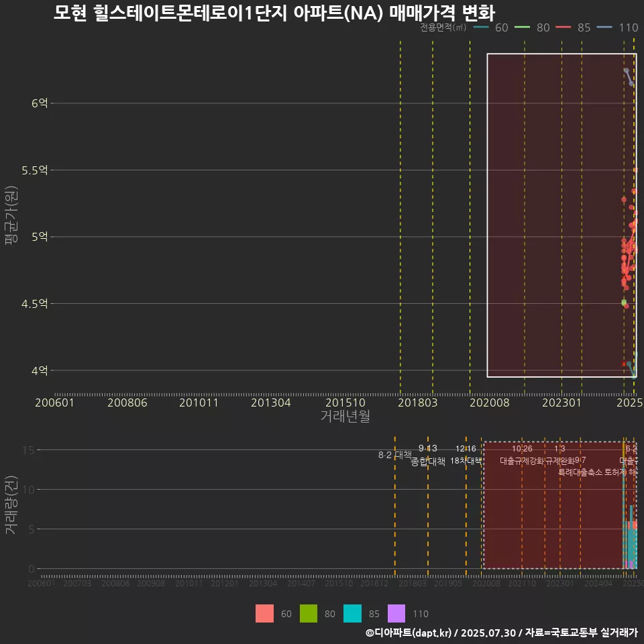Click the green 80㎡ data point near 4.5억
The image size is (644, 644).
click(624, 303)
